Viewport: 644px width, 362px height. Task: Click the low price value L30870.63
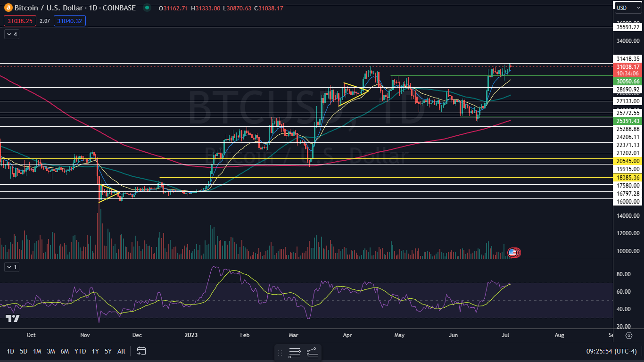coord(237,8)
